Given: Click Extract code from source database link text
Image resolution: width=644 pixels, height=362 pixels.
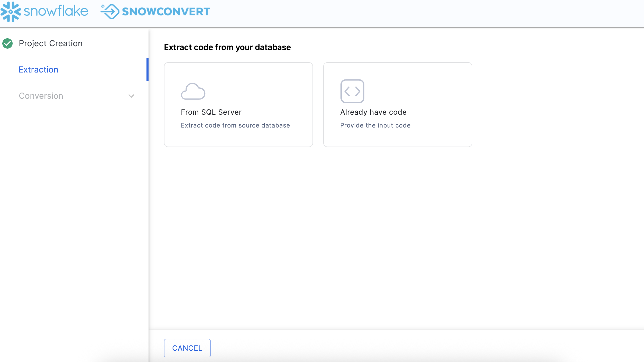Looking at the screenshot, I should (x=235, y=125).
